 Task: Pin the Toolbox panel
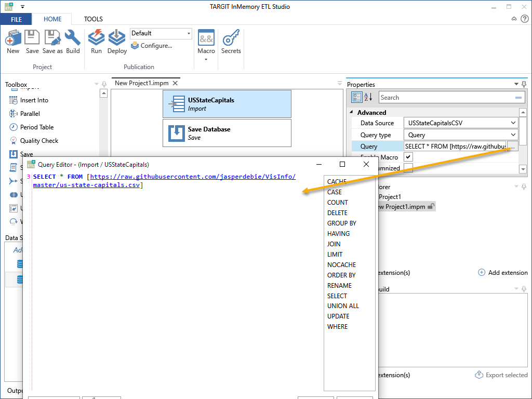104,84
